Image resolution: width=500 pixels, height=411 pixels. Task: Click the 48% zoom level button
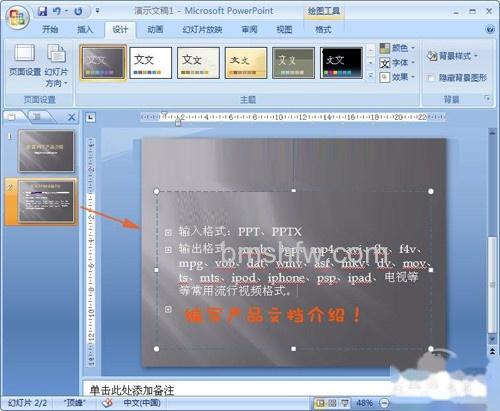coord(364,403)
